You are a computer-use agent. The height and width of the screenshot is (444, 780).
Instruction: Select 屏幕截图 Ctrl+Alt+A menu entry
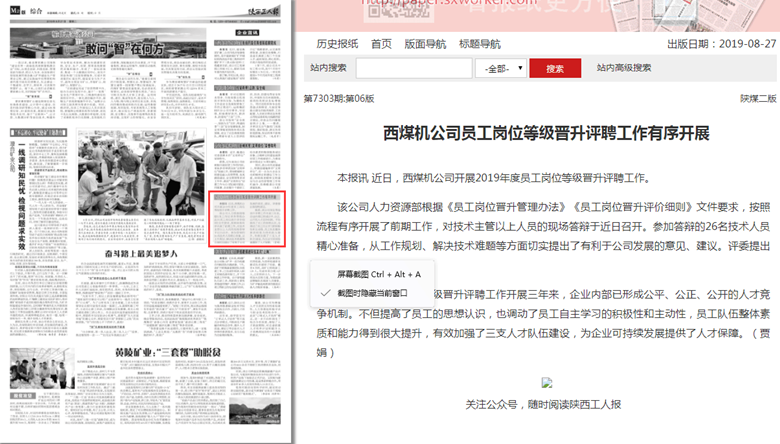(378, 274)
